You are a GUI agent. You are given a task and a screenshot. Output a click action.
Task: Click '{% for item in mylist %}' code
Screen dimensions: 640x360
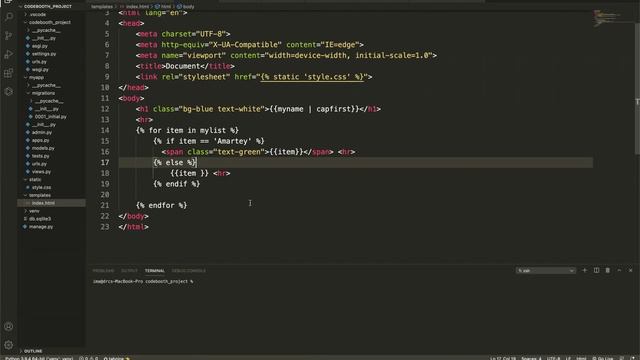point(187,130)
